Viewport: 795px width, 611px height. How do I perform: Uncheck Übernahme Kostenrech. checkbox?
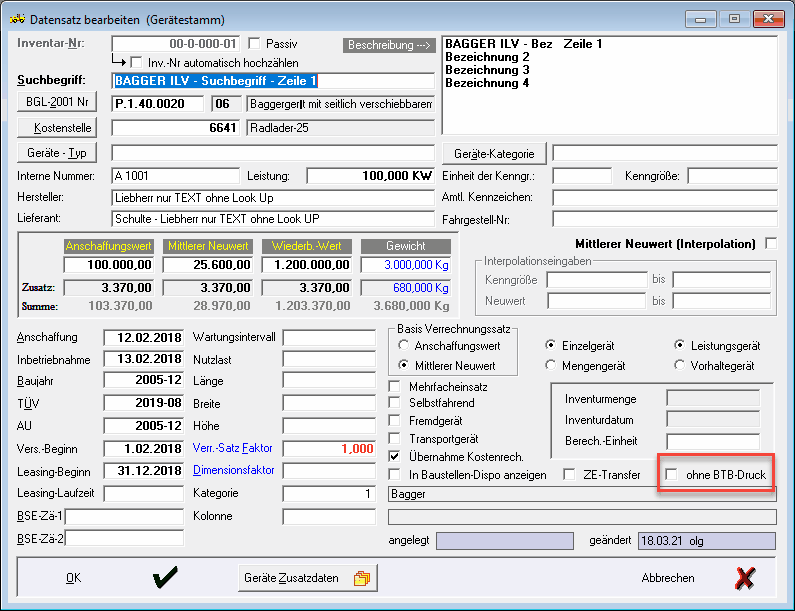pyautogui.click(x=395, y=457)
